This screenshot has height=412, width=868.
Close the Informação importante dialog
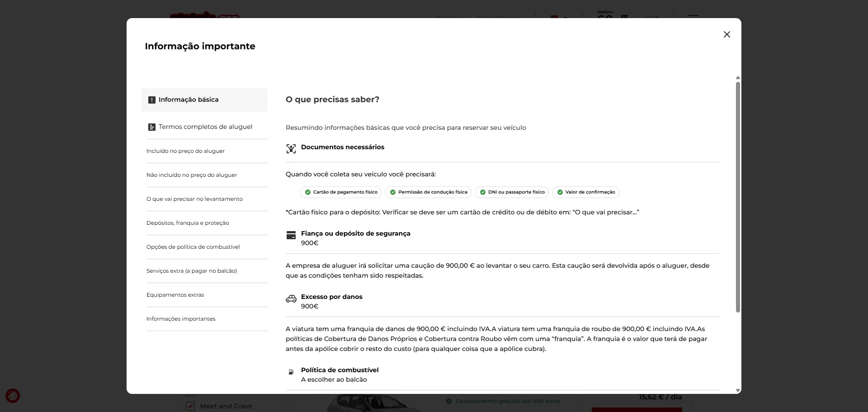tap(726, 34)
